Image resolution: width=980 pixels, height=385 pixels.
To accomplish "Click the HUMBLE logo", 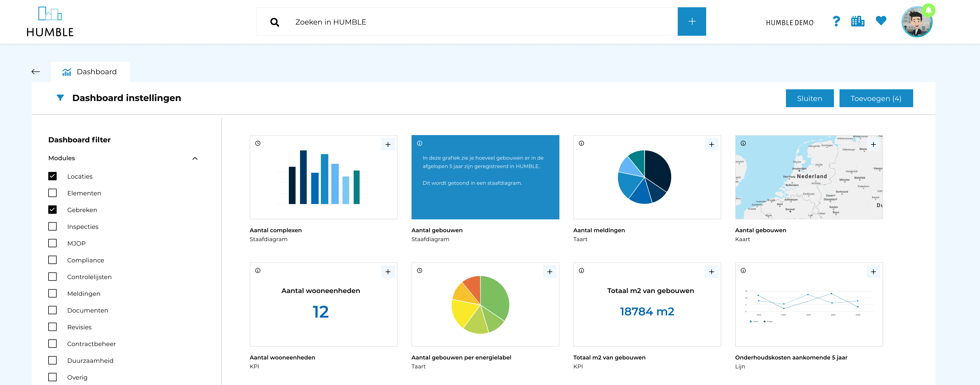I will point(50,21).
